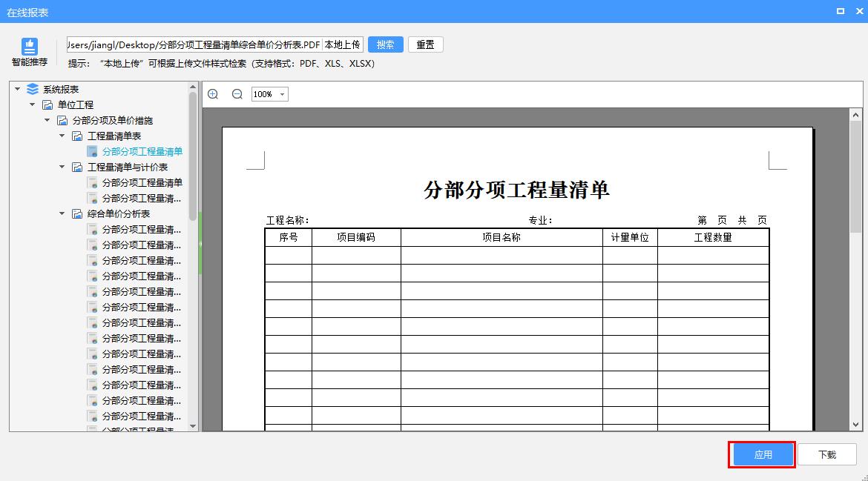Click the 下载 download button

[829, 454]
